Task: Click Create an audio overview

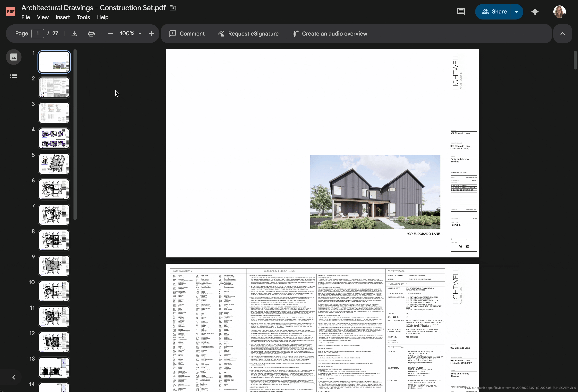Action: 329,34
